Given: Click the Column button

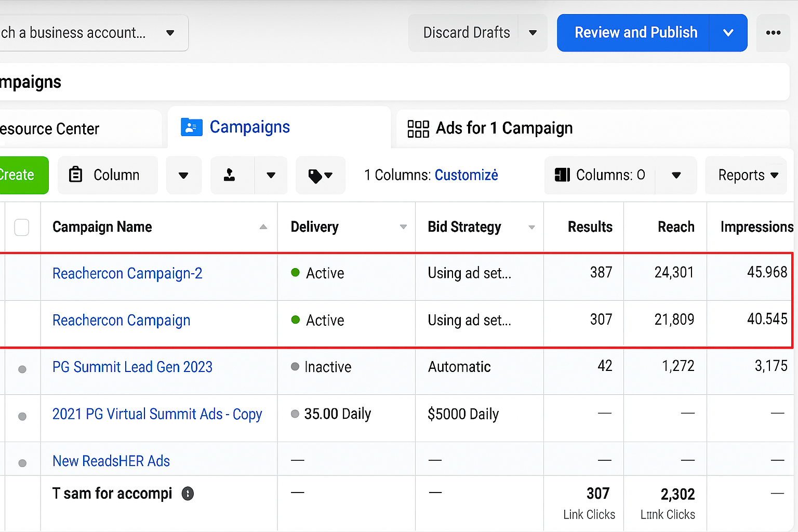Looking at the screenshot, I should [x=108, y=175].
